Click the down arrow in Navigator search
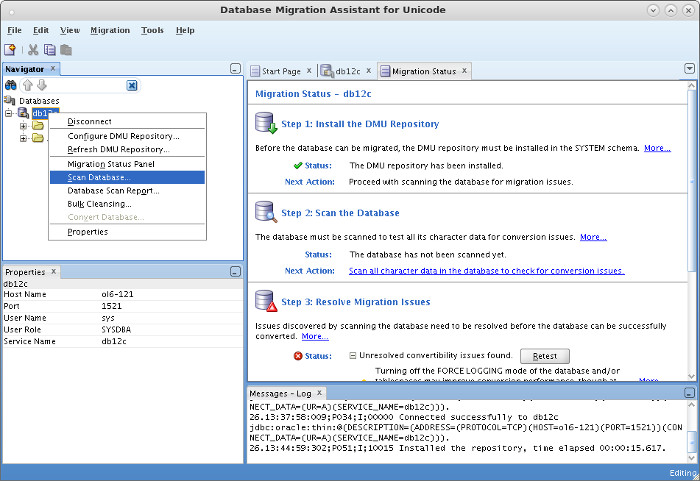 coord(42,85)
